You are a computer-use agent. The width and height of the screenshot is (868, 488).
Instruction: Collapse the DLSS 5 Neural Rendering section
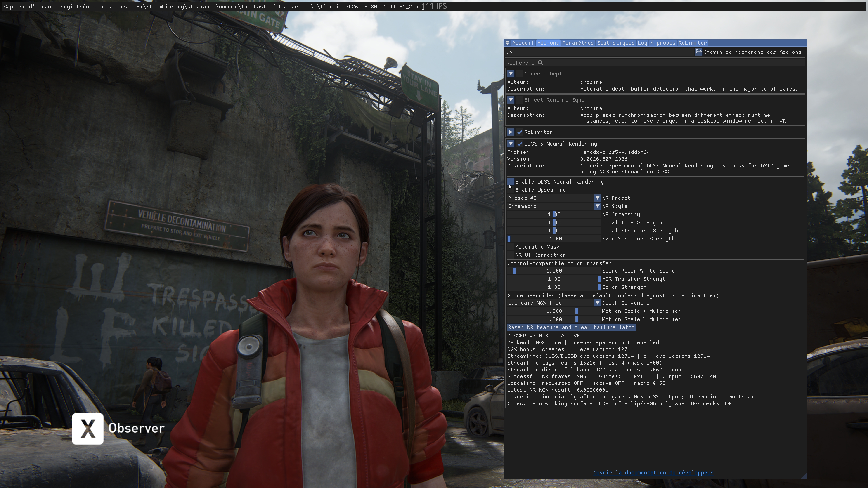pos(511,144)
